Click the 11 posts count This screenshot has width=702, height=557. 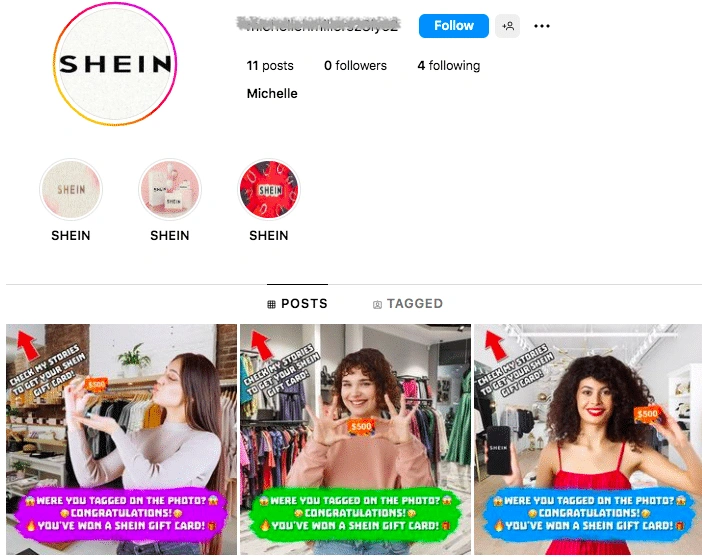(270, 66)
